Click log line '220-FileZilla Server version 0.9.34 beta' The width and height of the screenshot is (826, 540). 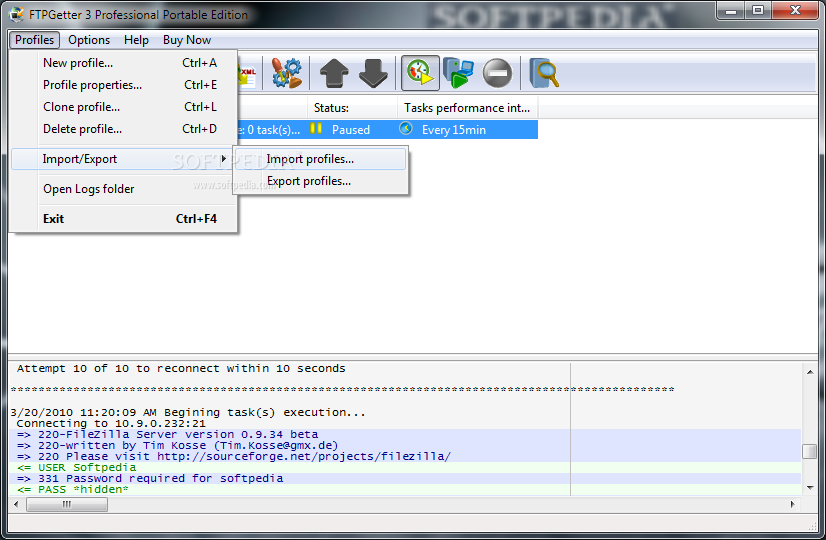click(168, 435)
